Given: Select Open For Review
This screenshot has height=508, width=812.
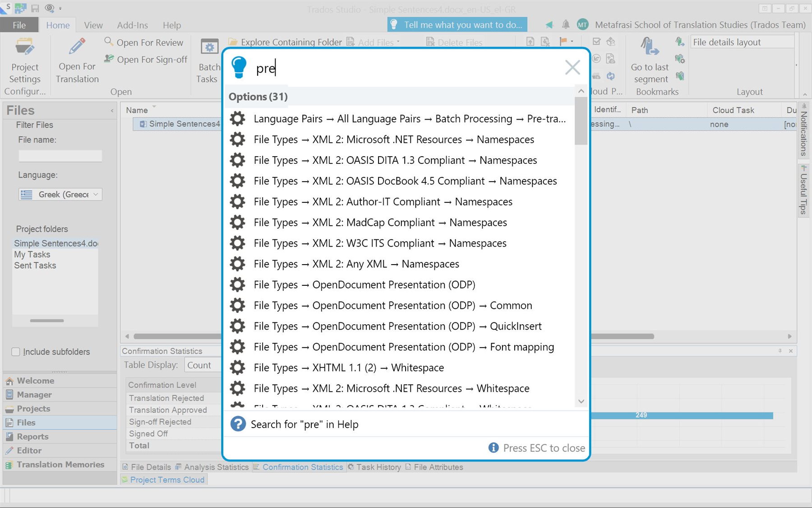Looking at the screenshot, I should pos(144,42).
